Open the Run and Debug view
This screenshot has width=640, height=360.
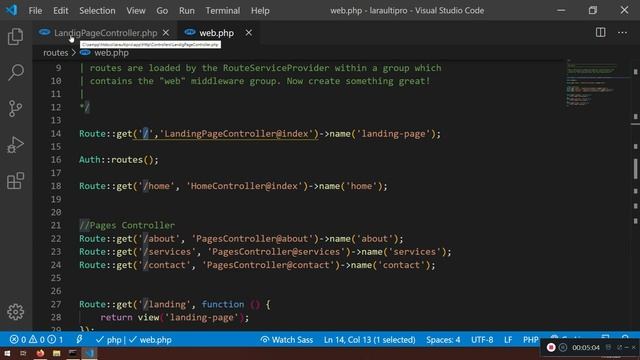(x=16, y=145)
